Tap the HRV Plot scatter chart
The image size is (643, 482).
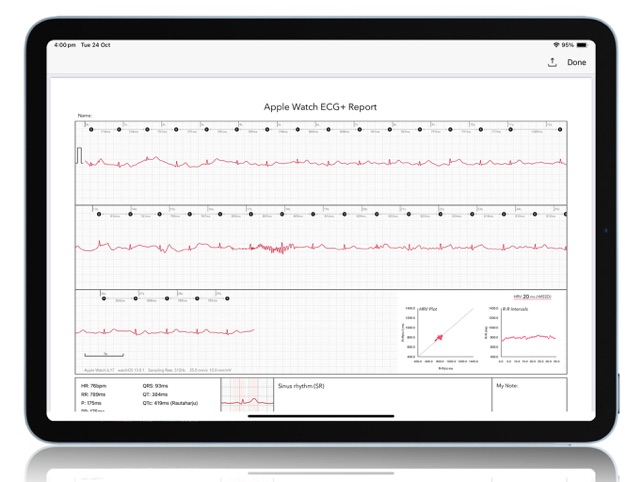(440, 337)
